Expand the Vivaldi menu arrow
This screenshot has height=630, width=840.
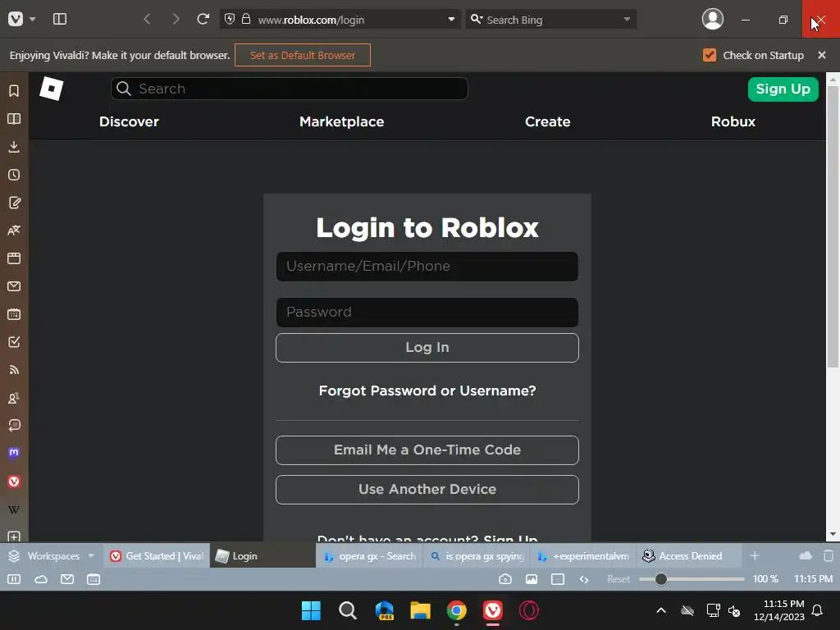pyautogui.click(x=32, y=20)
